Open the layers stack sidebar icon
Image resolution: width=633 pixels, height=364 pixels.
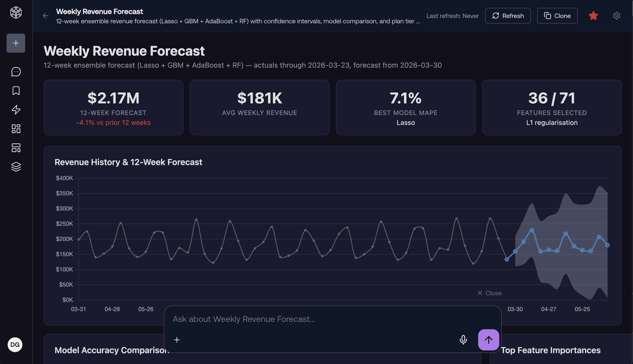(x=16, y=167)
